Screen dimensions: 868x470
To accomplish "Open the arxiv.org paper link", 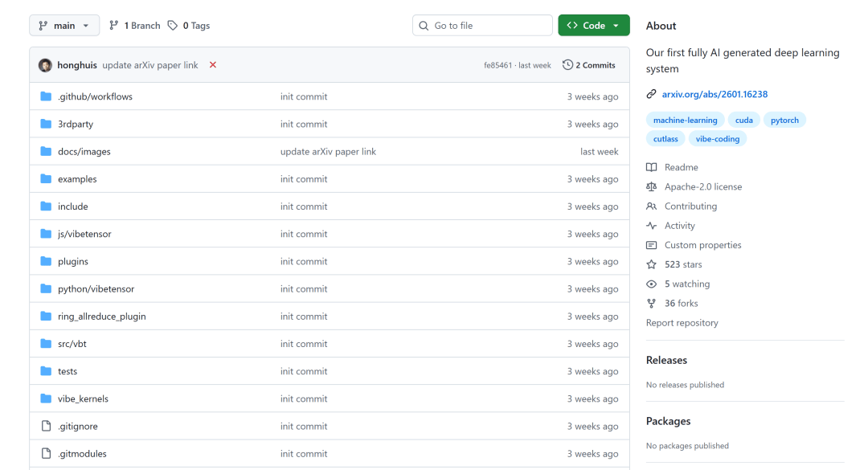I will [714, 94].
